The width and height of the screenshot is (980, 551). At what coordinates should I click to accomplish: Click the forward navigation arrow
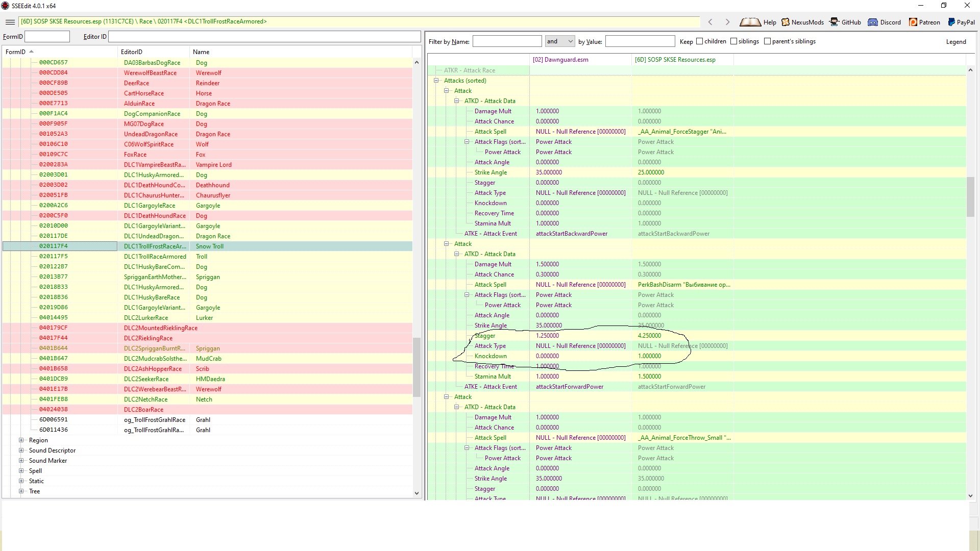(x=727, y=22)
